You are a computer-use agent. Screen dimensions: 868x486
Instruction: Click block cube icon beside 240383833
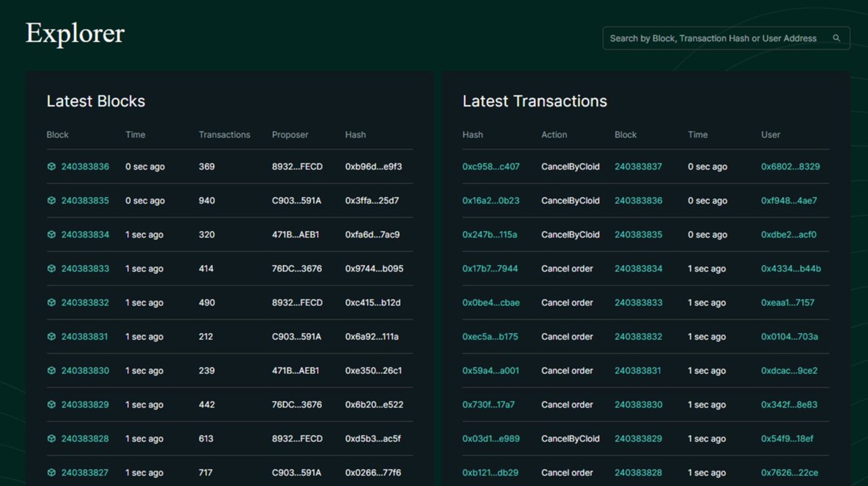(x=52, y=268)
